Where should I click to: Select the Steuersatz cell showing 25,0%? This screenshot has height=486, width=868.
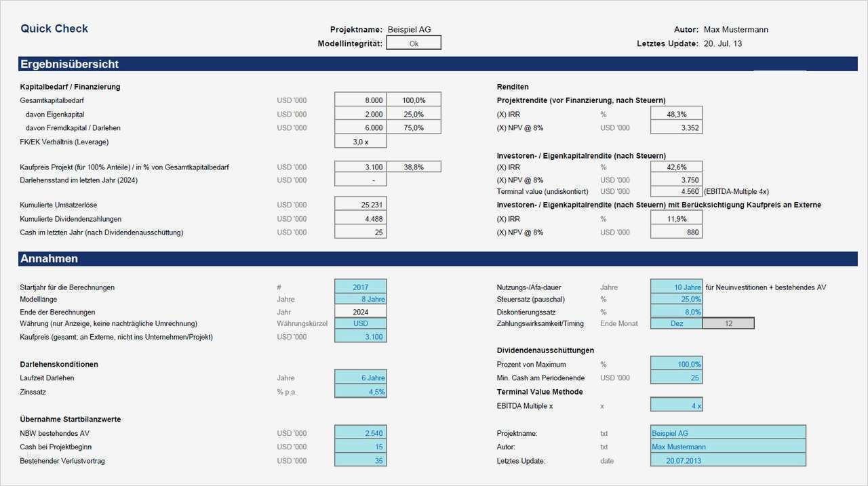pos(676,299)
